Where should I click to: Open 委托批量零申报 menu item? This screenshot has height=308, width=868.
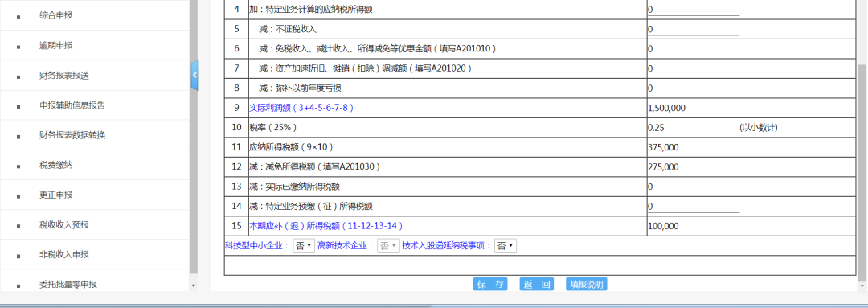(68, 285)
